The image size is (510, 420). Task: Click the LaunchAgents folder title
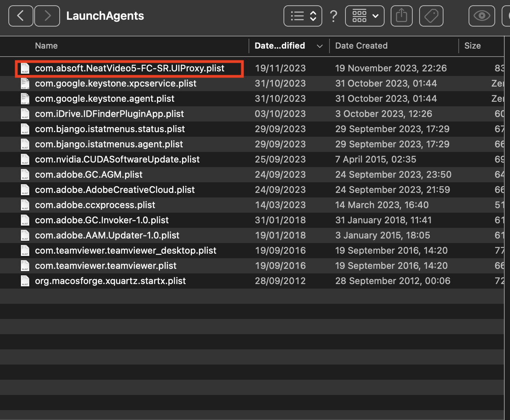click(x=105, y=16)
